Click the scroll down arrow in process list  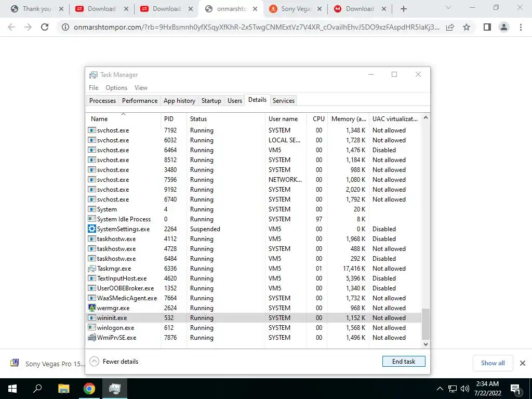pyautogui.click(x=425, y=344)
